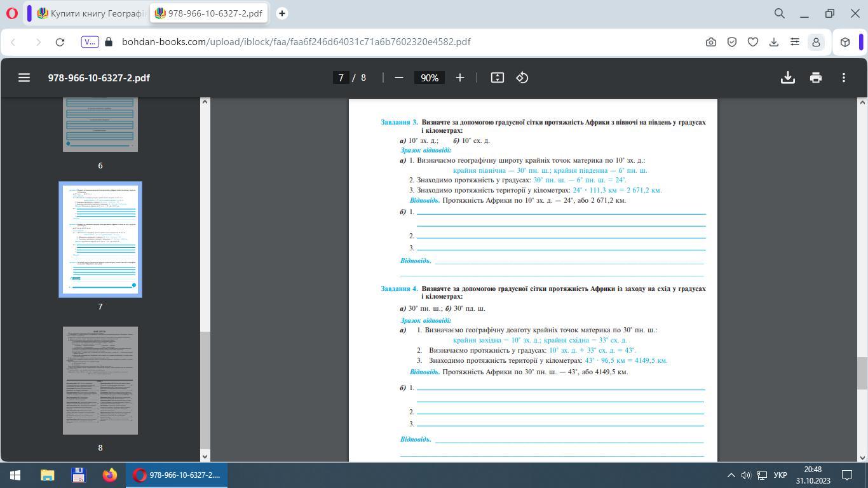Click the Завдання 4. heading text
Viewport: 868px width, 488px height.
coord(400,288)
